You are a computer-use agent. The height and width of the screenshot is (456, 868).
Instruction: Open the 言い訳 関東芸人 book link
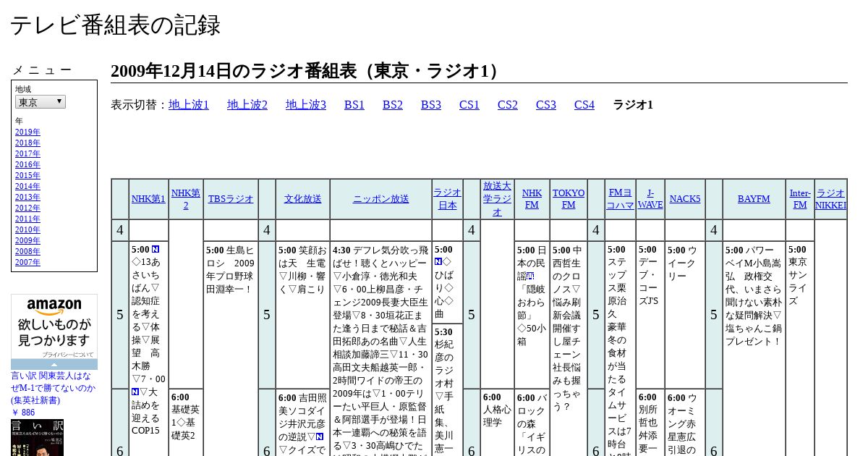click(x=53, y=388)
